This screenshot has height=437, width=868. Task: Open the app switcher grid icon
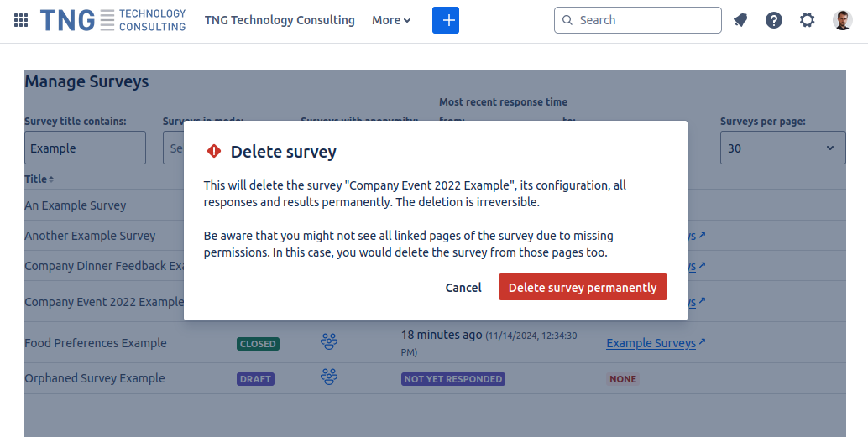(21, 20)
